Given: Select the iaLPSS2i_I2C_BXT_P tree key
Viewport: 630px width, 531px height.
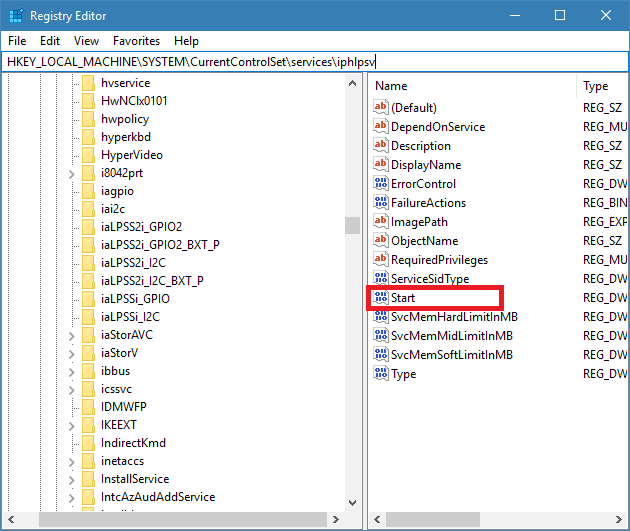Looking at the screenshot, I should pos(152,281).
